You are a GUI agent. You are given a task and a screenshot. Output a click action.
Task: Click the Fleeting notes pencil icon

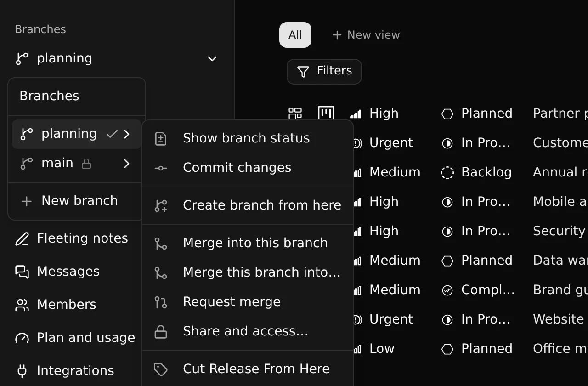click(22, 238)
